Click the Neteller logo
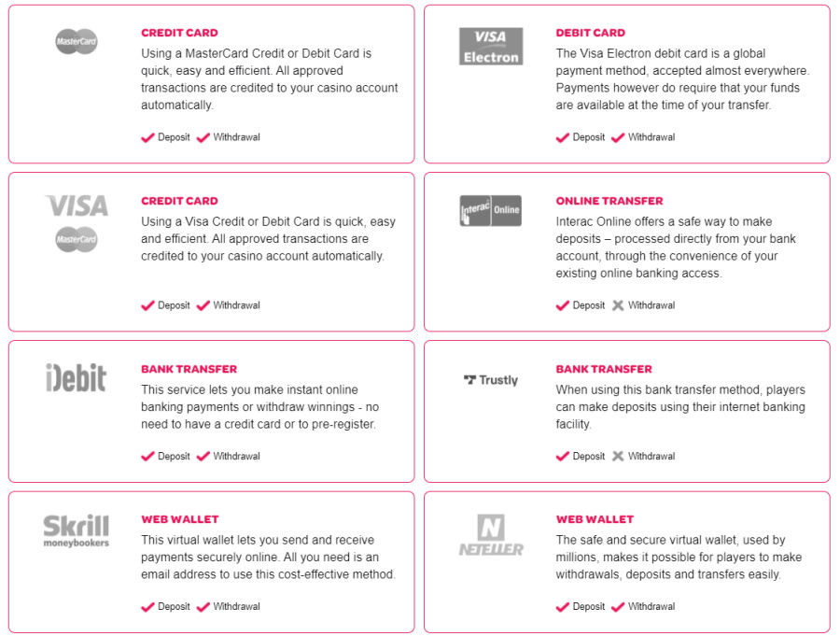This screenshot has height=636, width=840. tap(491, 535)
